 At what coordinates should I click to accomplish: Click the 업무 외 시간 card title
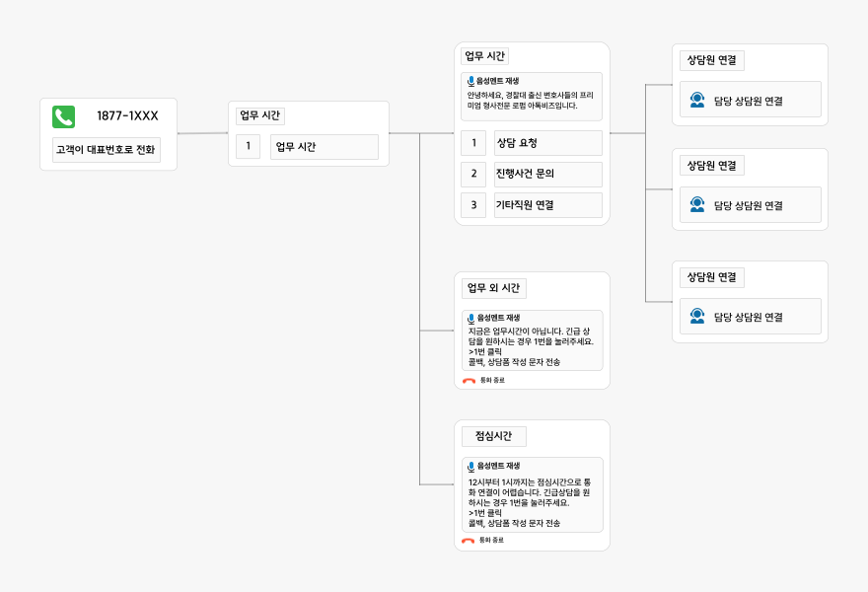[x=493, y=288]
